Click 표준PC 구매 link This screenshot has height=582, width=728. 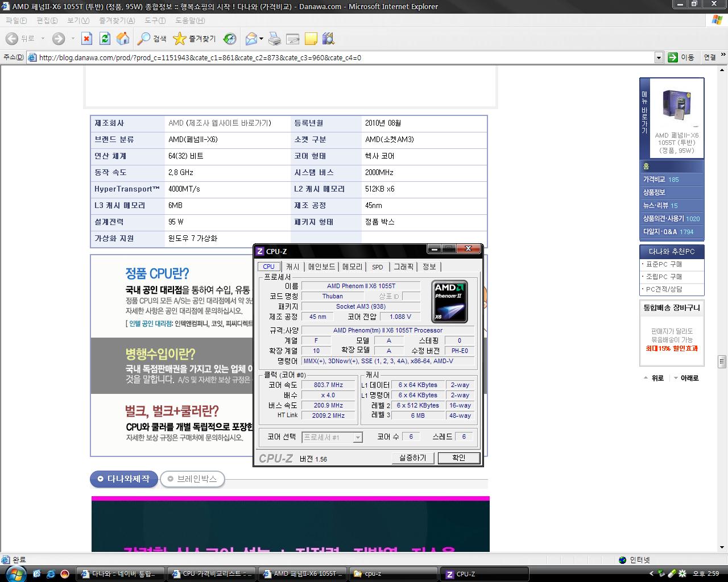[664, 264]
